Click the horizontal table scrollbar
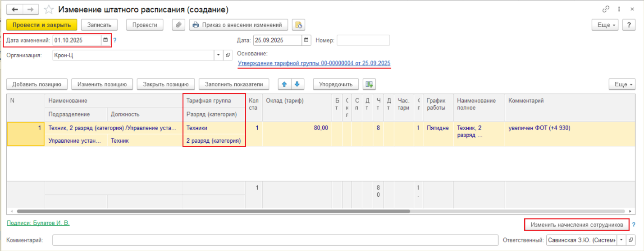 212,211
